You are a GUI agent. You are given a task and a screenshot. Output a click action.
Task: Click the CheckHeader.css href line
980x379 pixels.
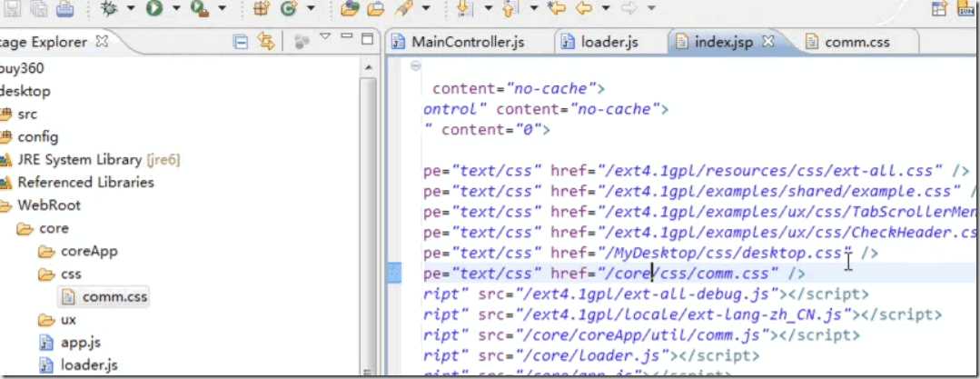click(x=701, y=232)
